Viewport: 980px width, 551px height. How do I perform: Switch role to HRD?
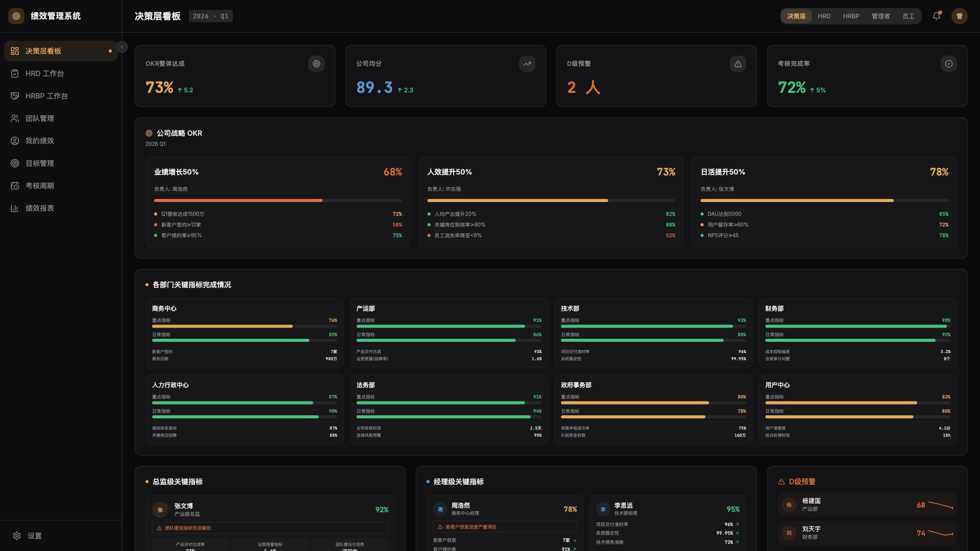pos(824,16)
